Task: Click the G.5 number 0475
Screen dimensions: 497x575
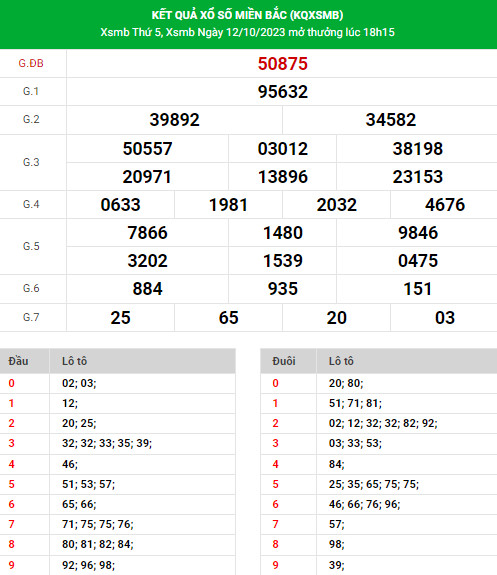Action: coord(418,261)
